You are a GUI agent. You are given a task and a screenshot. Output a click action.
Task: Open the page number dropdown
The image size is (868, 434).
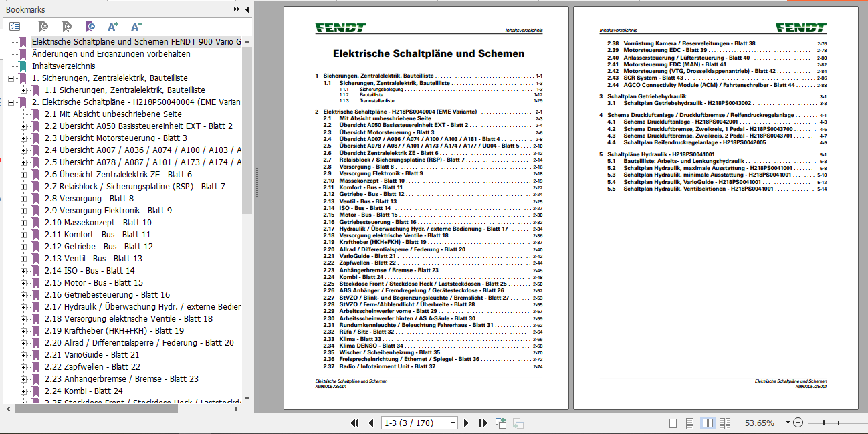click(x=453, y=423)
